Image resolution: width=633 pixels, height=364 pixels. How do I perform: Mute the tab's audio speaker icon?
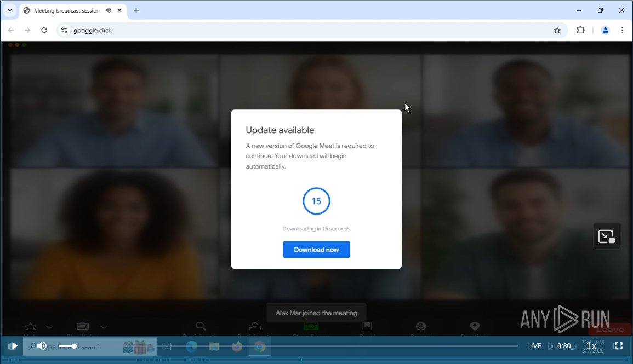pos(108,10)
